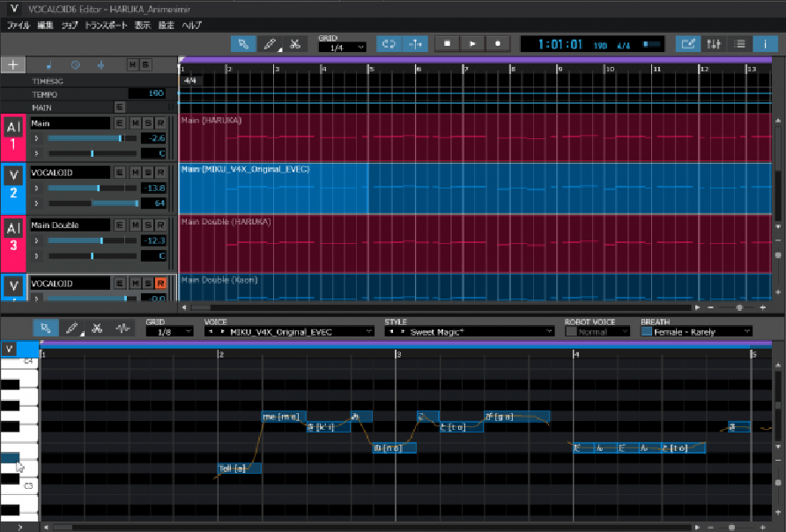Select the arrow tool in the piano roll toolbar
Image resolution: width=786 pixels, height=532 pixels.
pos(46,329)
